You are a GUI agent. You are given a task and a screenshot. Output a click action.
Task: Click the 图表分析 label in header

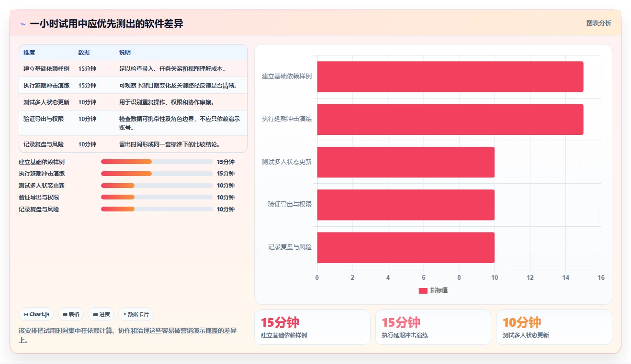point(598,23)
